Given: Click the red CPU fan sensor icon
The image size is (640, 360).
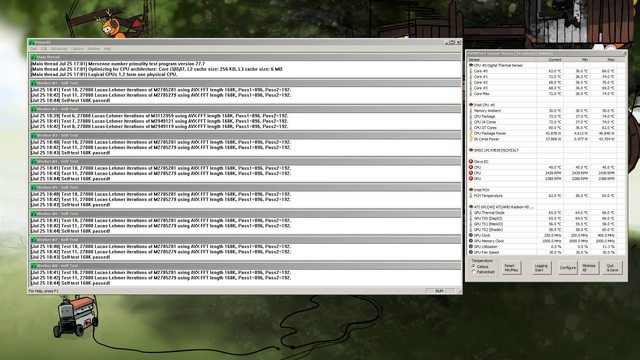Looking at the screenshot, I should click(471, 173).
